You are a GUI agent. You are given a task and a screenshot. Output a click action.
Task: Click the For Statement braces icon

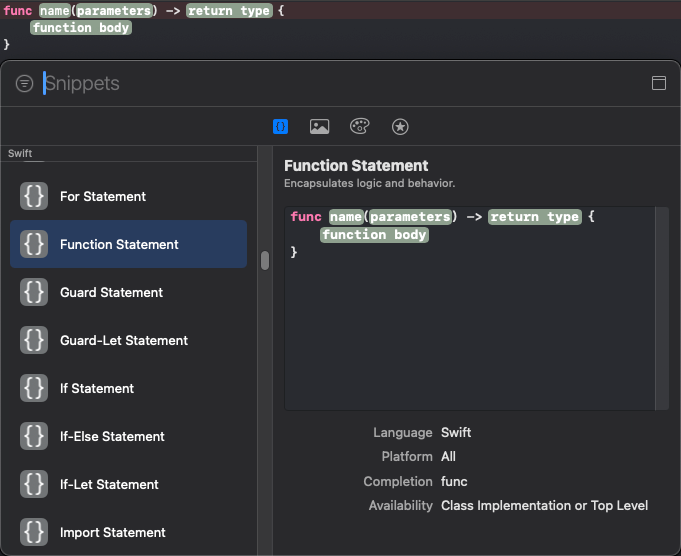pos(34,196)
